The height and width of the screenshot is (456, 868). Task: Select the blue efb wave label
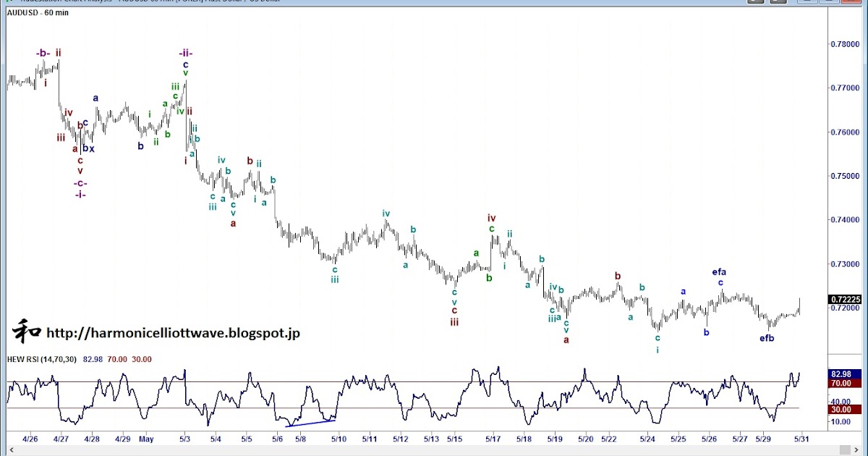tap(767, 338)
